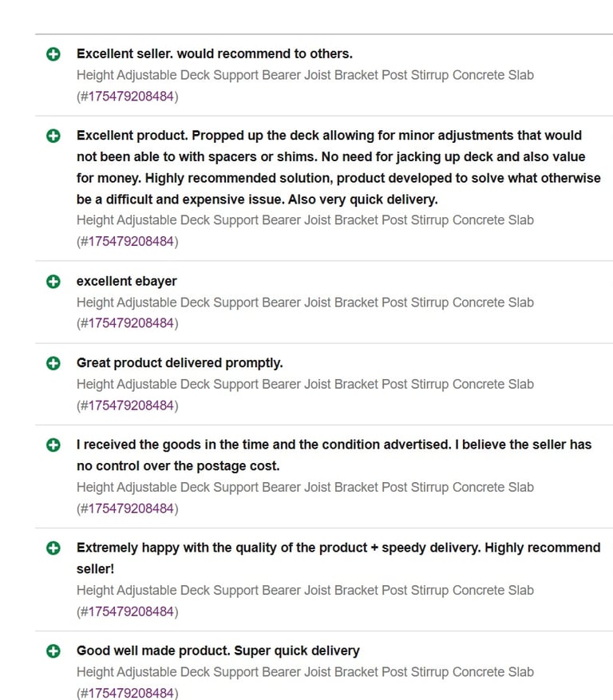Select the 'Excellent seller. would recommend' comment text
The height and width of the screenshot is (700, 613).
[x=214, y=53]
